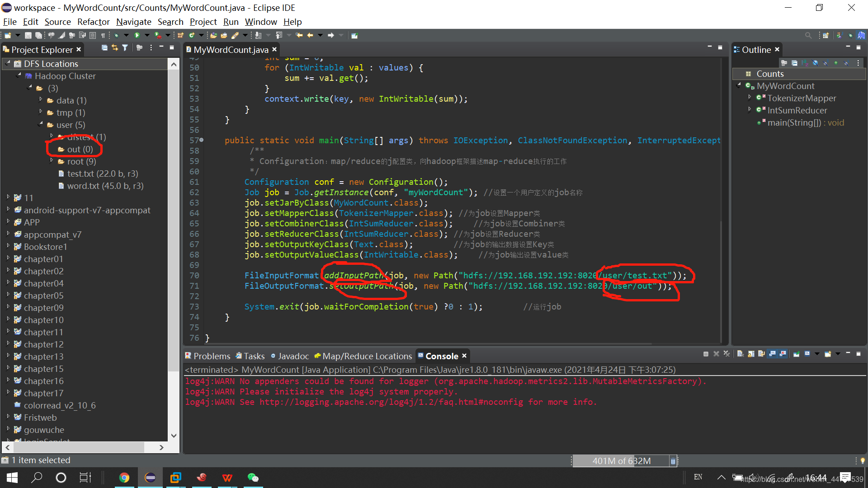Open the chapter10 project in tree
Screen dimensions: 868x488
(43, 320)
